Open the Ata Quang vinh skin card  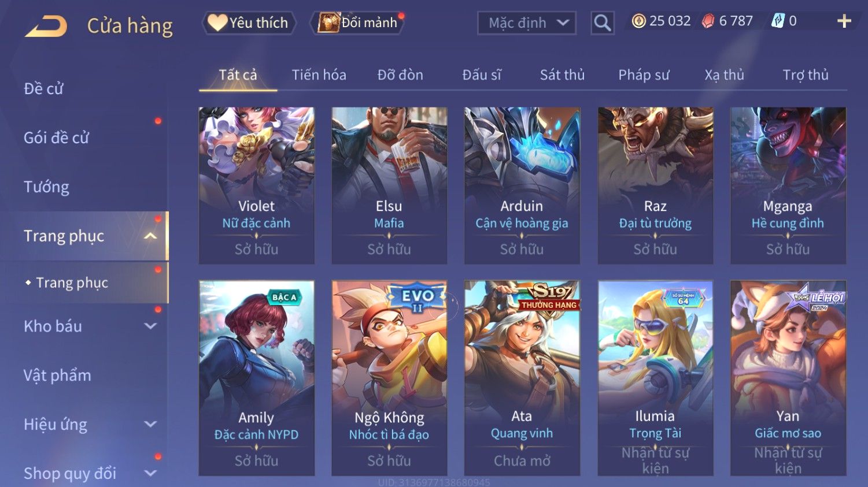(x=522, y=378)
